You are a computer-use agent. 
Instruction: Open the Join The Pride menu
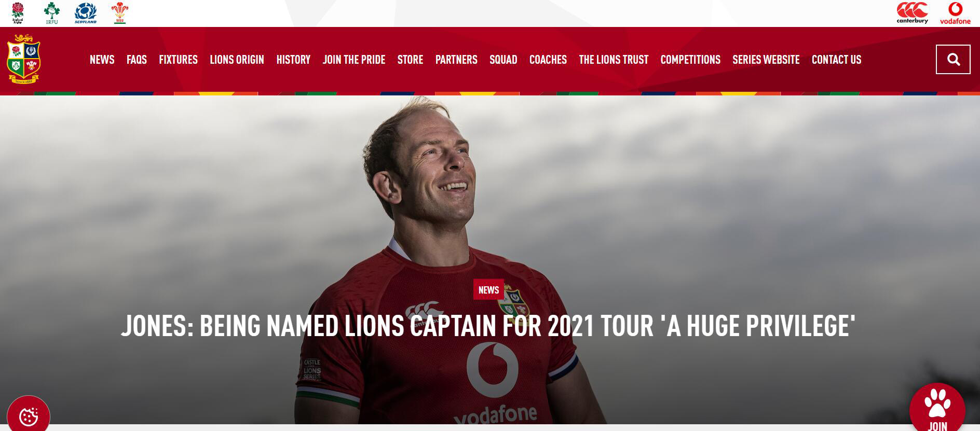tap(354, 60)
